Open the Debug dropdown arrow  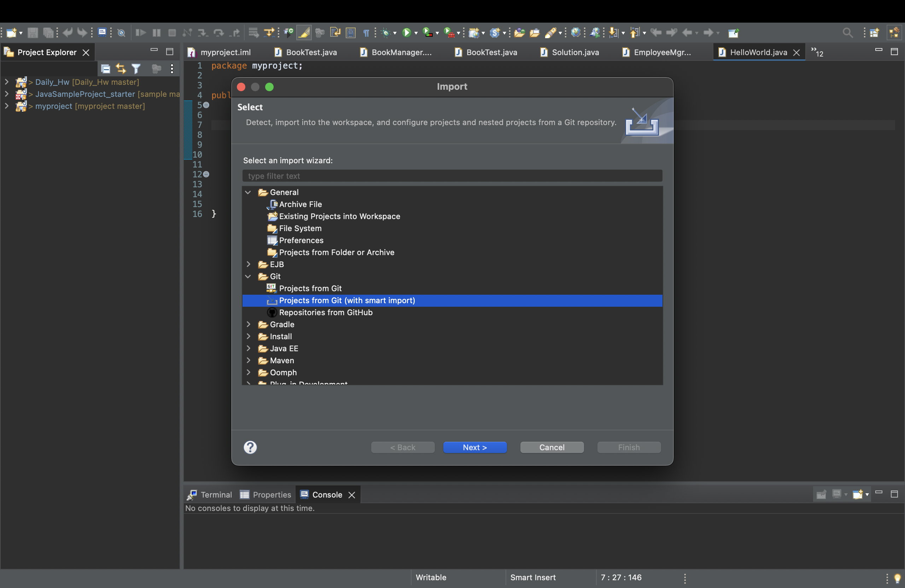pos(395,33)
